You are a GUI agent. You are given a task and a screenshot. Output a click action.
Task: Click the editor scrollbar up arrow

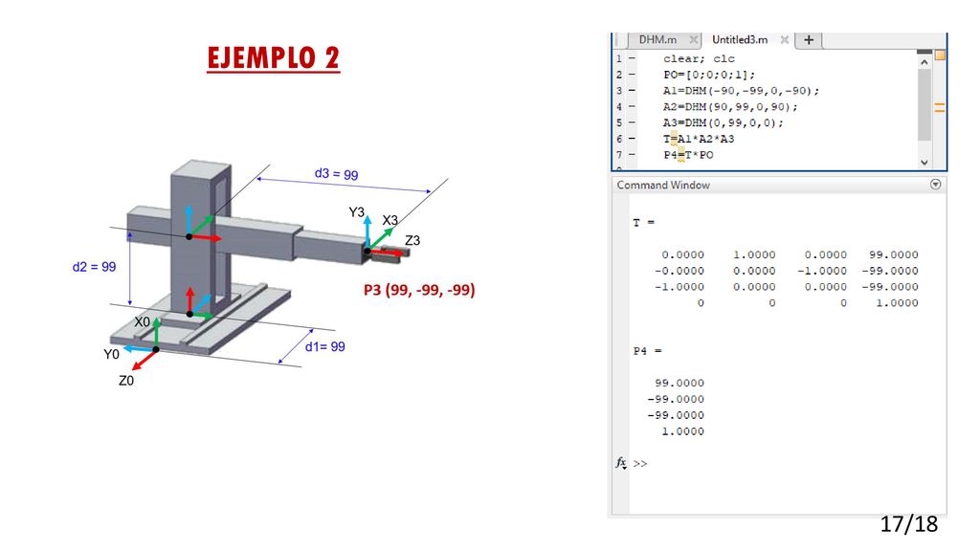click(x=924, y=62)
